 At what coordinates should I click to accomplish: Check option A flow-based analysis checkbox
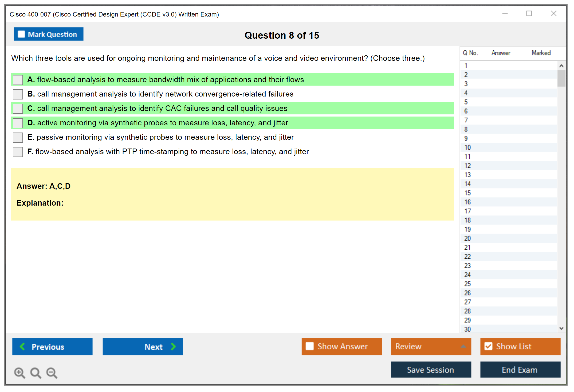(x=18, y=80)
